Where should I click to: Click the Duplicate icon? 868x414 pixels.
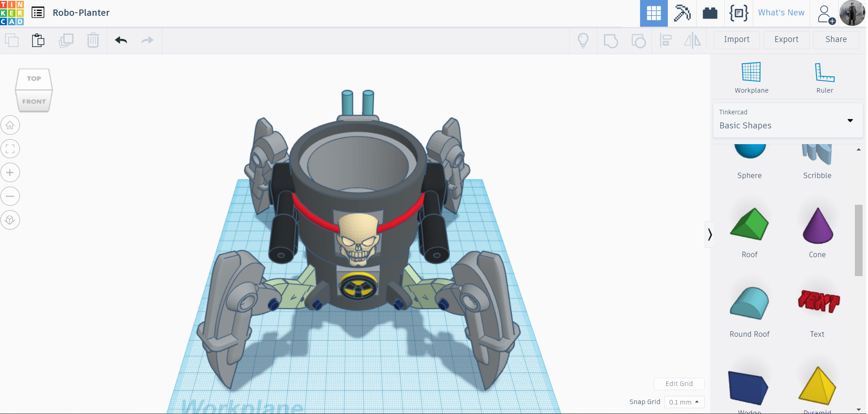coord(66,40)
